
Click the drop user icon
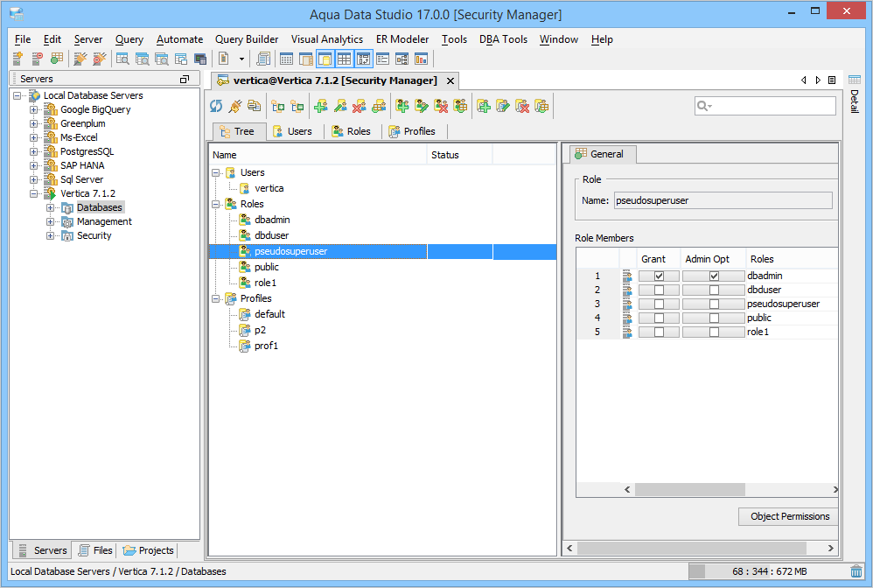pyautogui.click(x=360, y=106)
